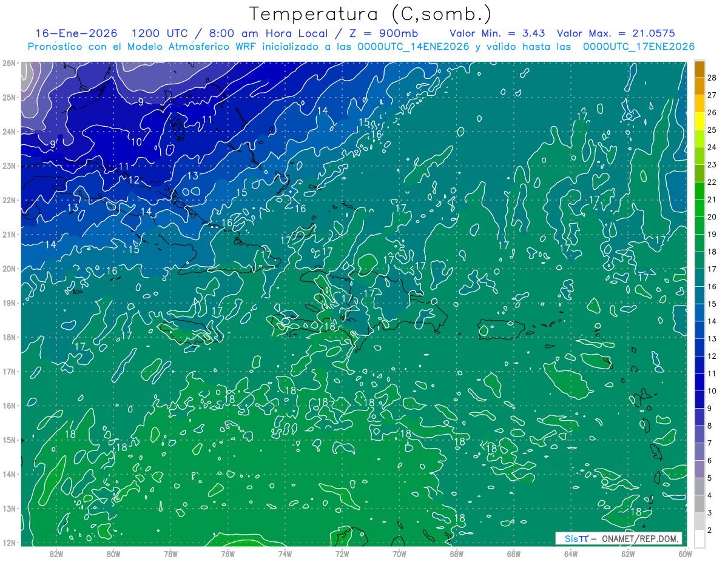Click the 'ONAMET/REP.DOM.' credit label

pyautogui.click(x=640, y=538)
